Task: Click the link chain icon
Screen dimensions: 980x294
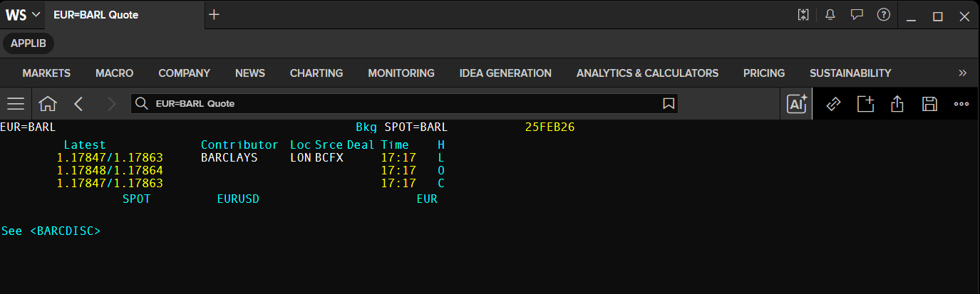Action: coord(833,104)
